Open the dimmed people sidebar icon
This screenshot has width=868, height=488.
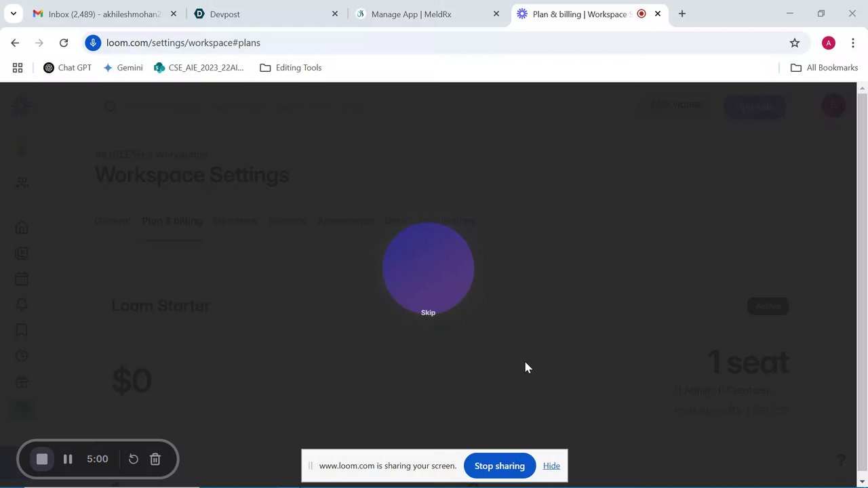click(x=22, y=182)
